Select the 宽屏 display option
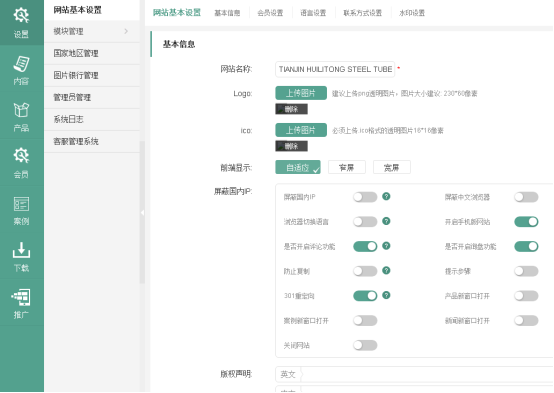This screenshot has height=393, width=554. 391,168
